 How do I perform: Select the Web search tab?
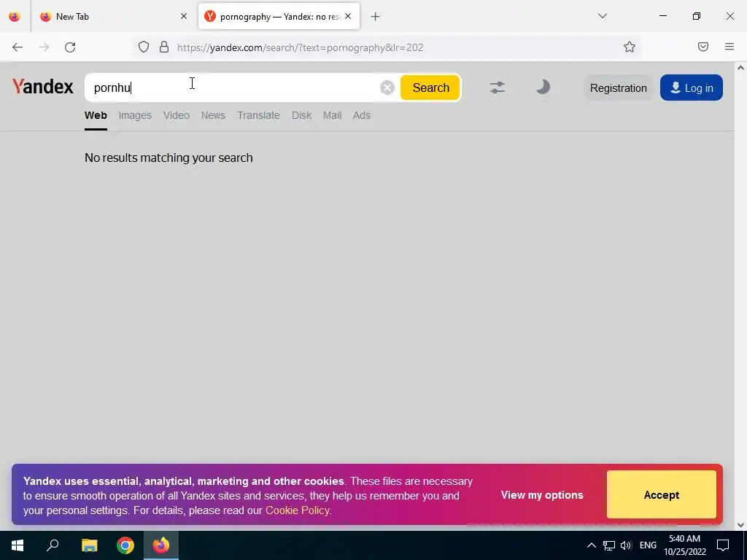click(96, 116)
